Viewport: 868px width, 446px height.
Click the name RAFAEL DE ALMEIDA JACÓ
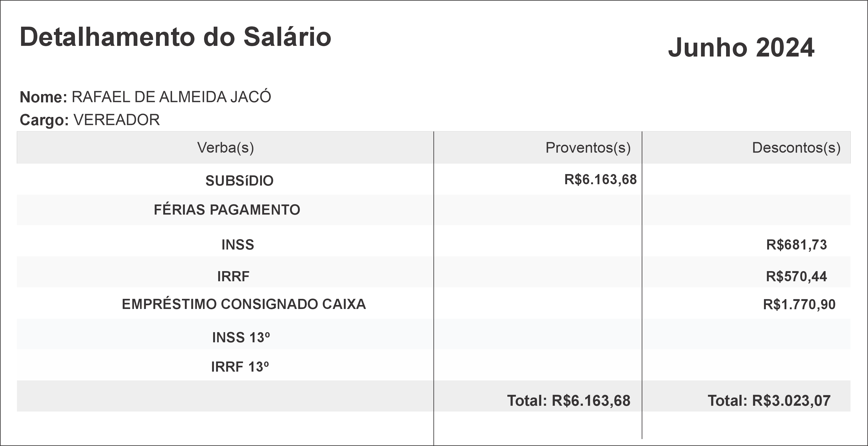tap(171, 97)
